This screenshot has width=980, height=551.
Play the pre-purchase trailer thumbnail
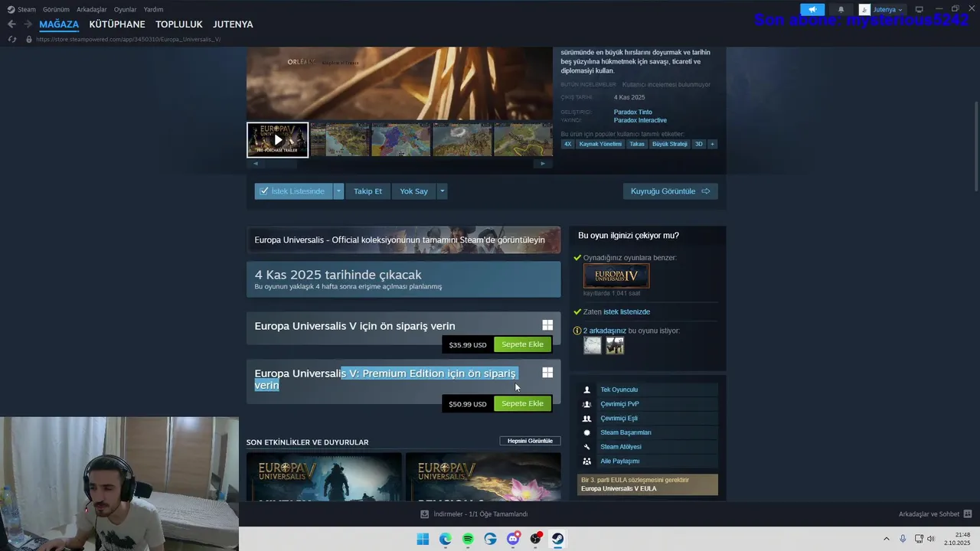(278, 140)
